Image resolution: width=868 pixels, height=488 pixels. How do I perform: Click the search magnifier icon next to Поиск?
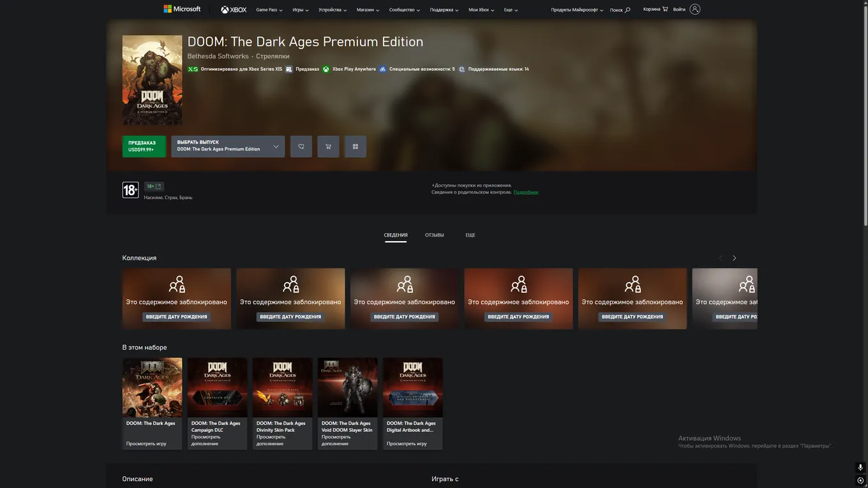tap(627, 10)
